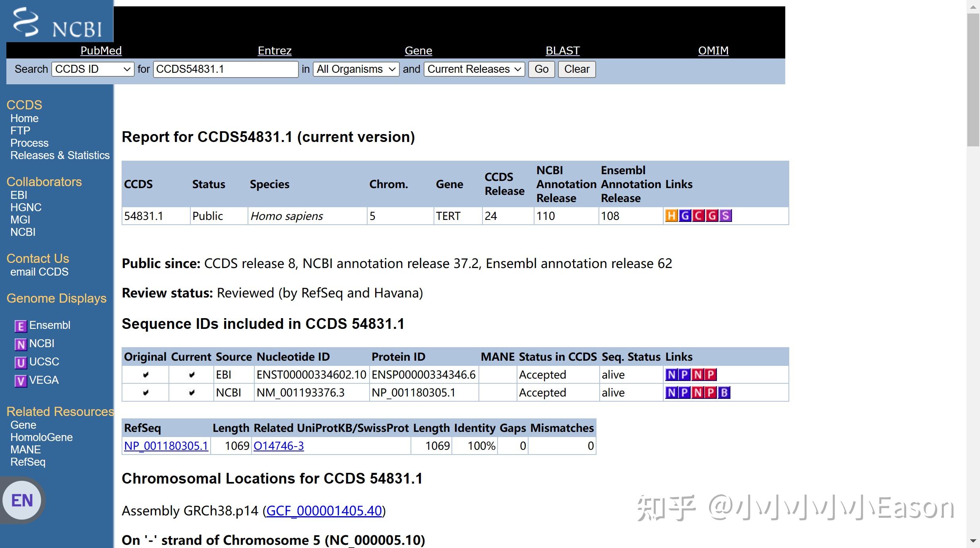Click the EN language badge

click(x=22, y=500)
